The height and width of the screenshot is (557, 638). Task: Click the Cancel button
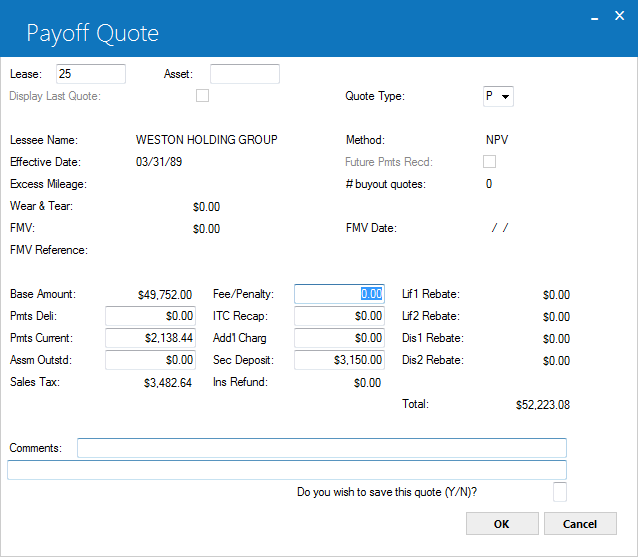pyautogui.click(x=580, y=524)
